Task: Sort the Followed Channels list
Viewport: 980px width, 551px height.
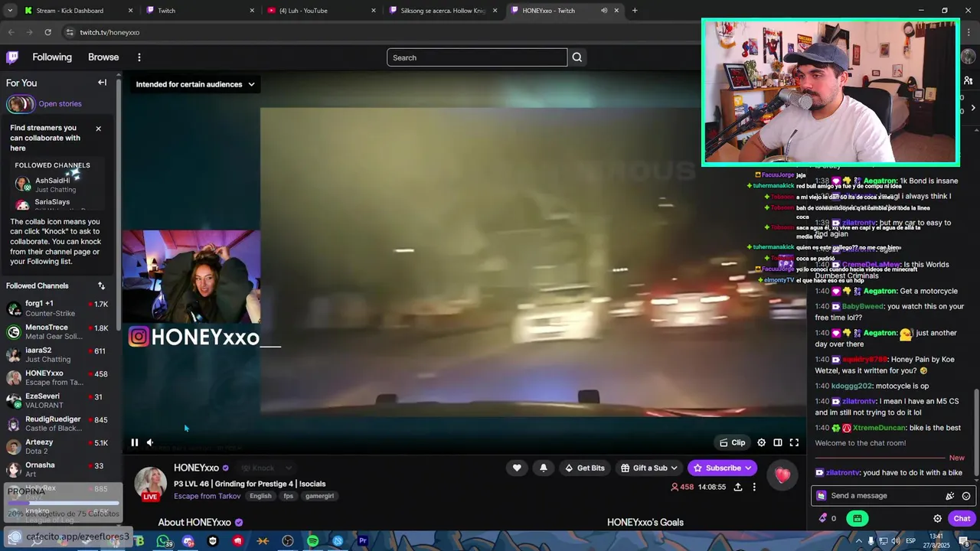Action: [101, 286]
